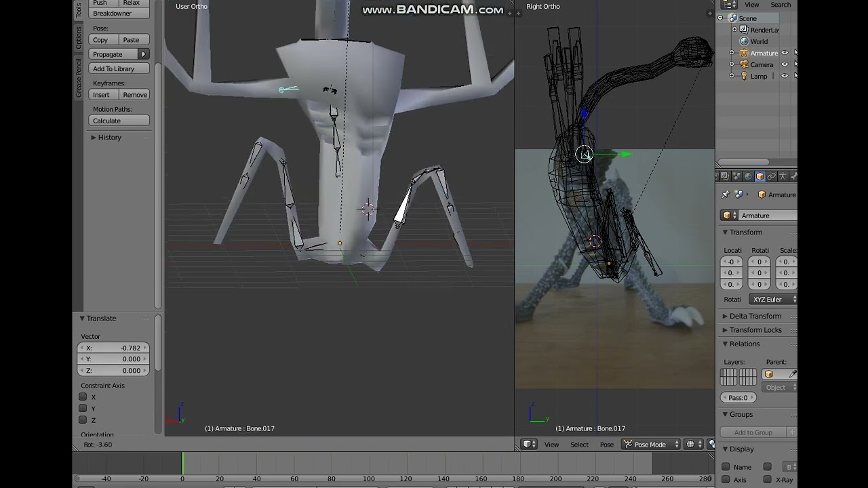
Task: Enable X constraint axis checkbox
Action: tap(83, 396)
